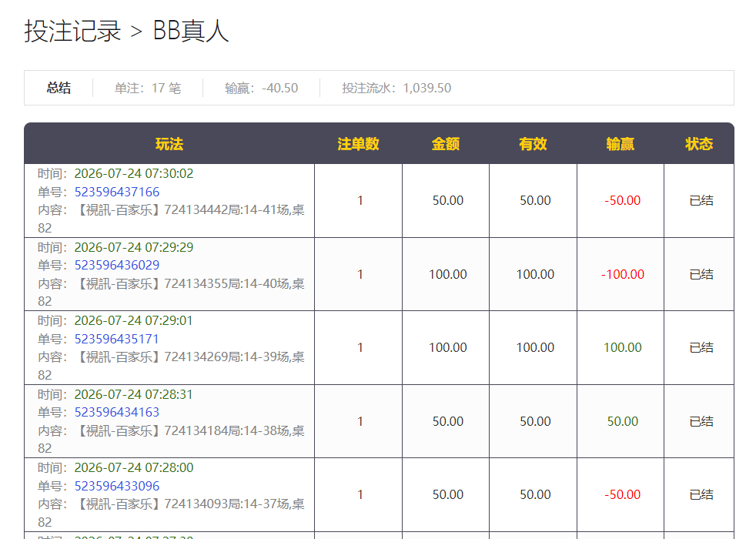Viewport: 756px width, 539px height.
Task: Open order number 523596433096
Action: [117, 486]
